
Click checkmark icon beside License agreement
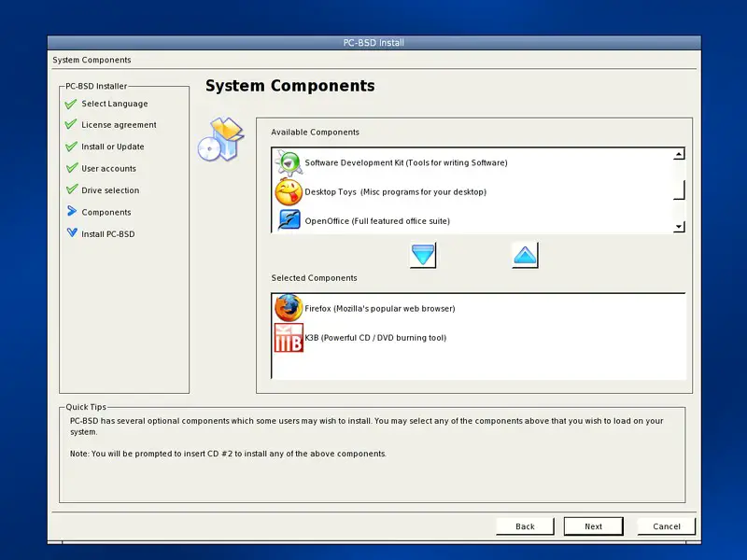click(x=71, y=124)
